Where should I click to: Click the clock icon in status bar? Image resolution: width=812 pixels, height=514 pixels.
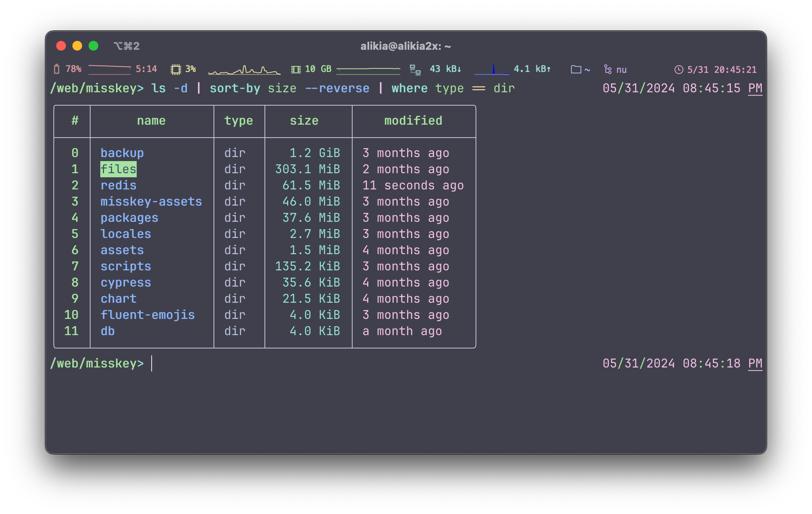point(679,70)
